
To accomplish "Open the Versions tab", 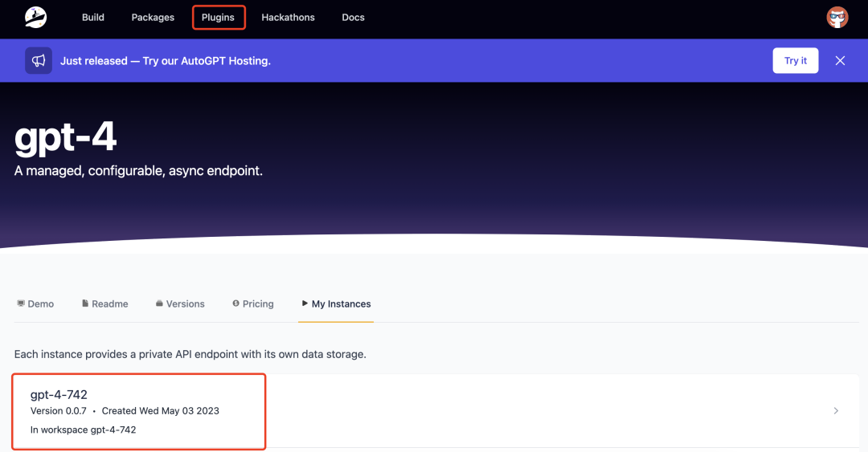I will click(x=180, y=303).
